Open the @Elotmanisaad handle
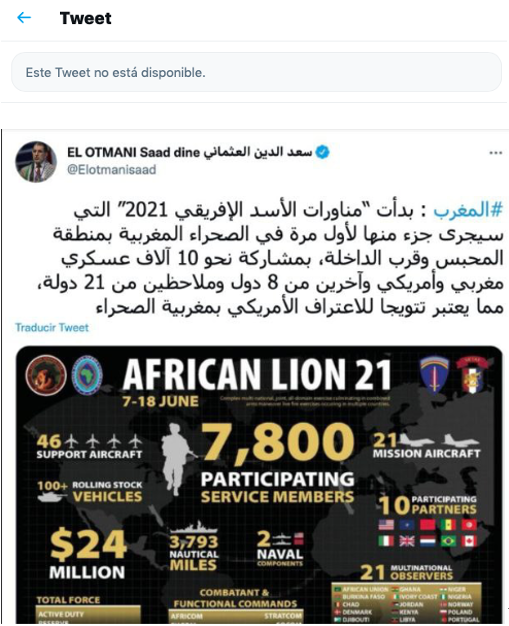 111,170
